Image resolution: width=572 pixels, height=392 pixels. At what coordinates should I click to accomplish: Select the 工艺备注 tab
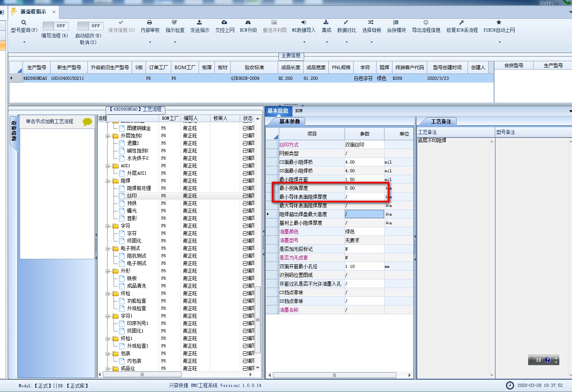[x=441, y=121]
